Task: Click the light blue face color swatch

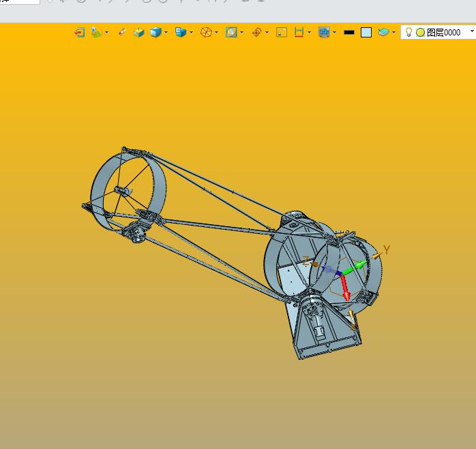Action: coord(366,32)
